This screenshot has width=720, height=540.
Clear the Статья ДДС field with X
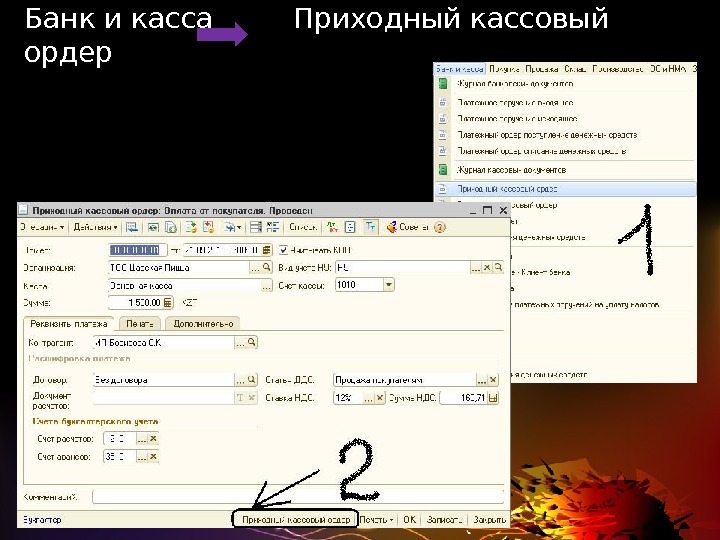tap(493, 380)
